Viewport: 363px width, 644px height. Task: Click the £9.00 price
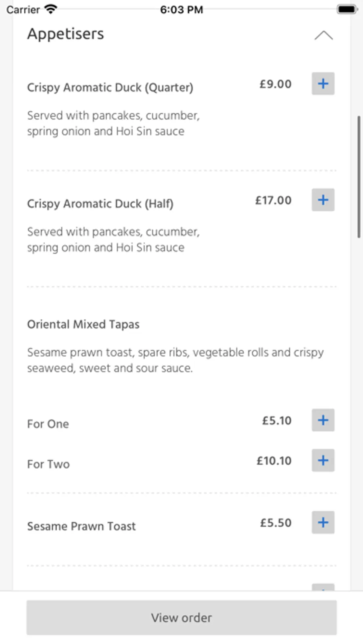click(x=275, y=84)
